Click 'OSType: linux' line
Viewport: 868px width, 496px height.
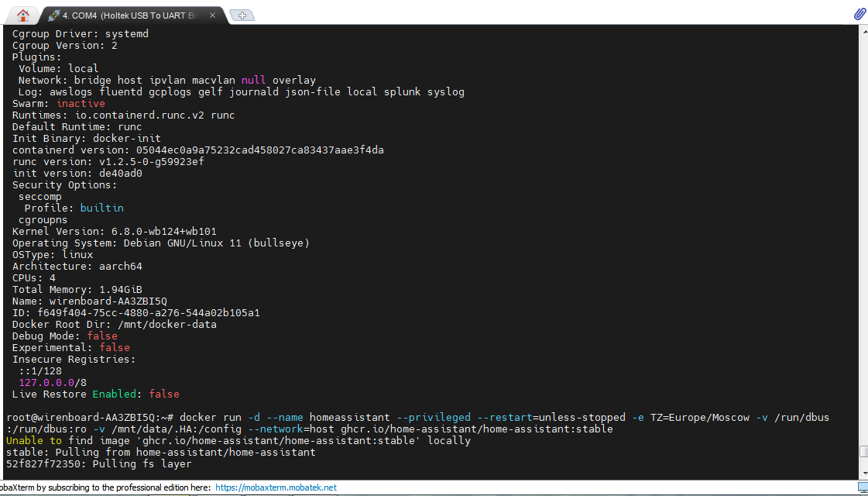coord(53,255)
